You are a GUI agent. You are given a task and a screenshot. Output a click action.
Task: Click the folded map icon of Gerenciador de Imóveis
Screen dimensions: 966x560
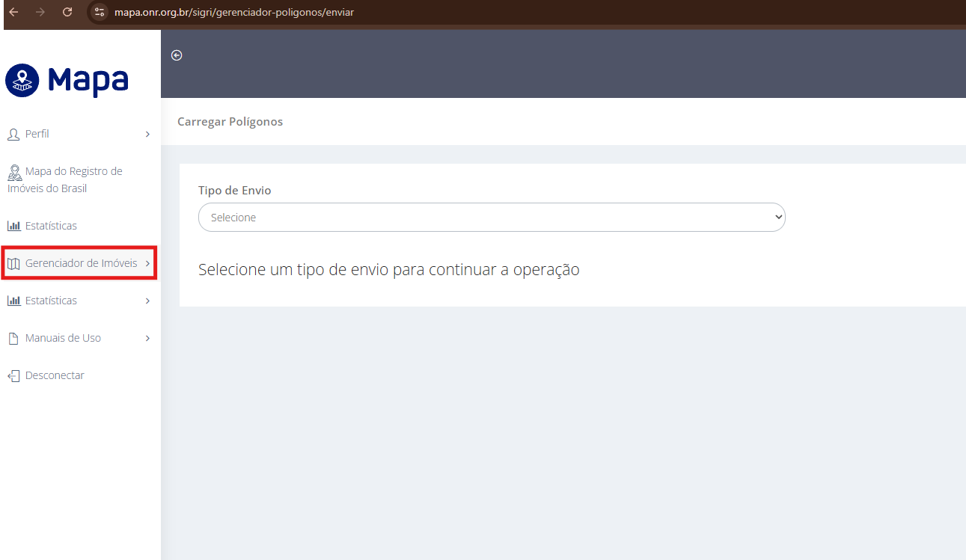[13, 263]
